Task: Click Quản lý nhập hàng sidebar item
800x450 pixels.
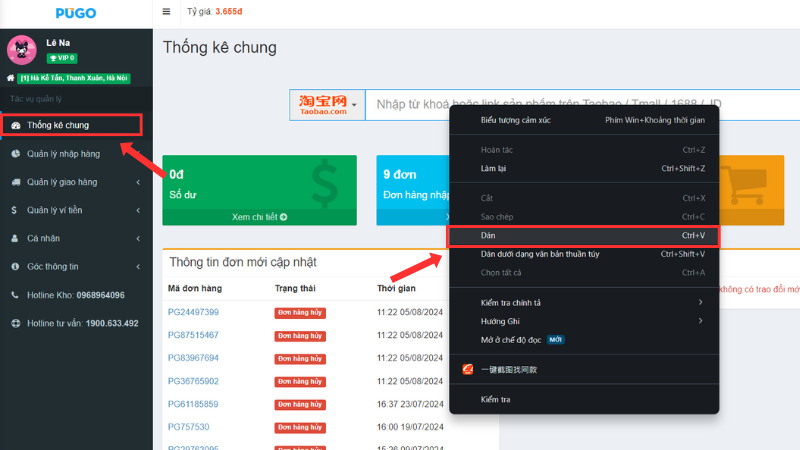Action: coord(63,154)
